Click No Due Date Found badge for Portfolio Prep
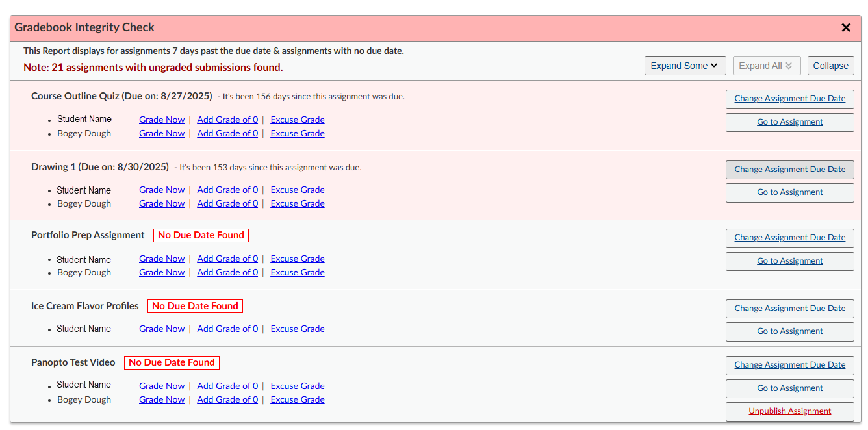 (x=201, y=235)
